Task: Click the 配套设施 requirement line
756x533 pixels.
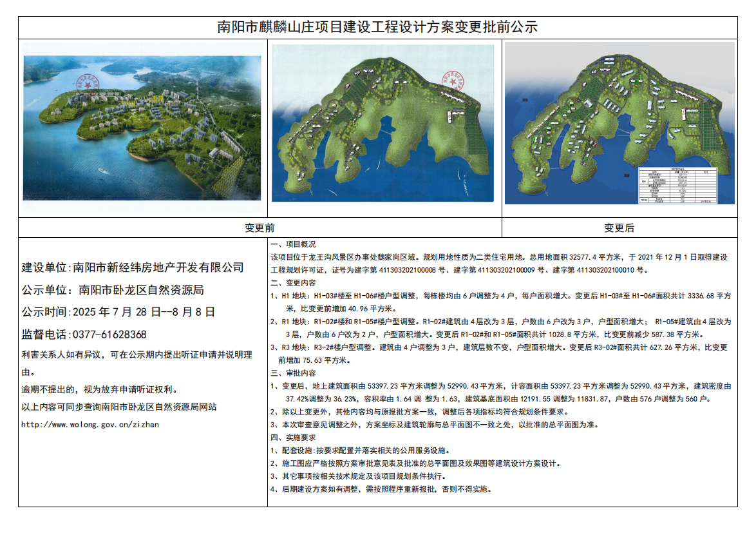Action: coord(361,450)
